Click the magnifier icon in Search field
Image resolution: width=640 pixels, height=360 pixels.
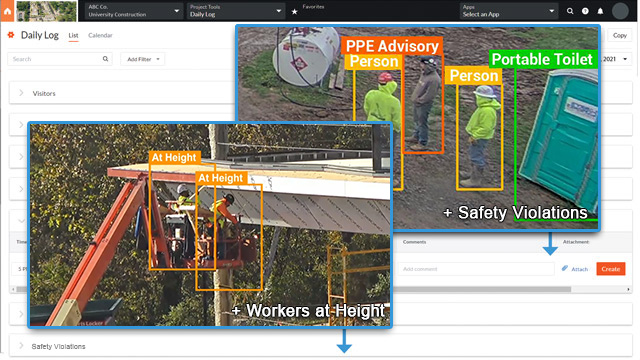(x=105, y=59)
